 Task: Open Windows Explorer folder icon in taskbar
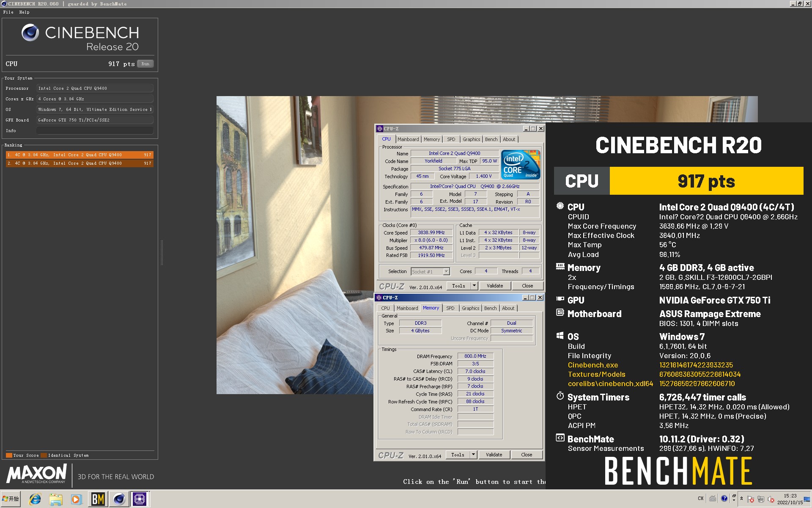[x=56, y=499]
